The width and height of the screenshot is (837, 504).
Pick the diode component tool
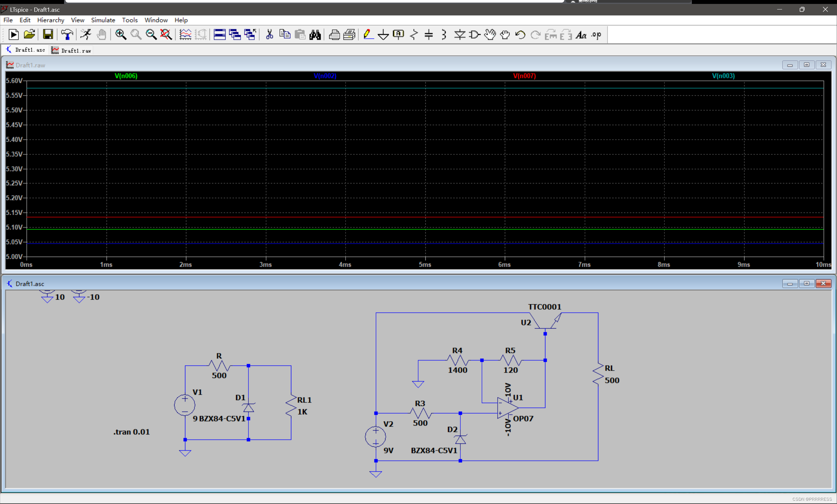(x=460, y=34)
